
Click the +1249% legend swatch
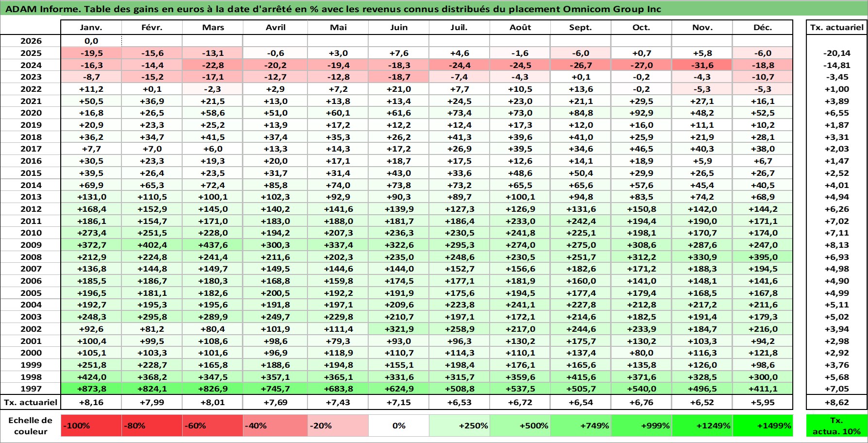pyautogui.click(x=702, y=426)
